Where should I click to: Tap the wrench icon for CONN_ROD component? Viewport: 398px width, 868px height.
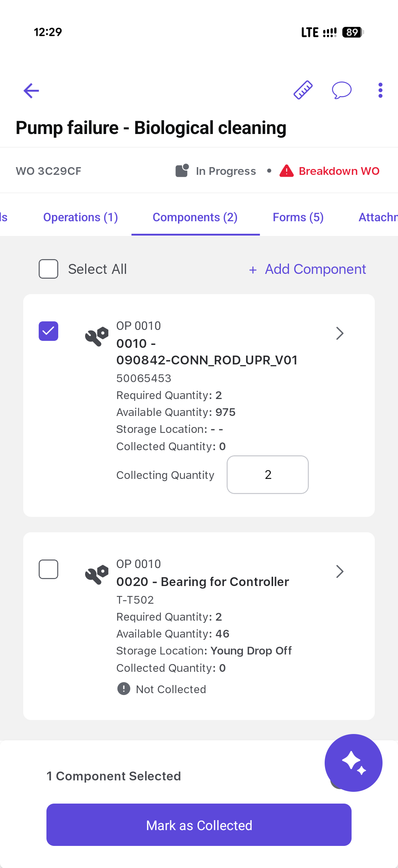(97, 336)
